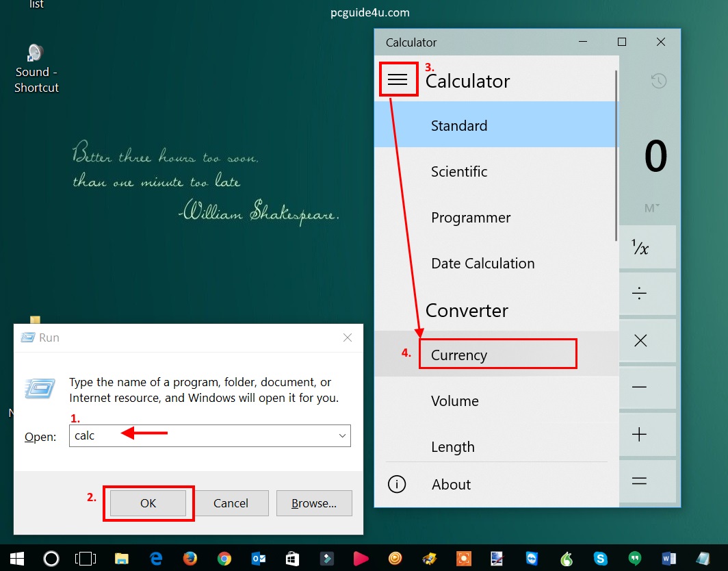
Task: Click the Browse... button
Action: [x=314, y=503]
